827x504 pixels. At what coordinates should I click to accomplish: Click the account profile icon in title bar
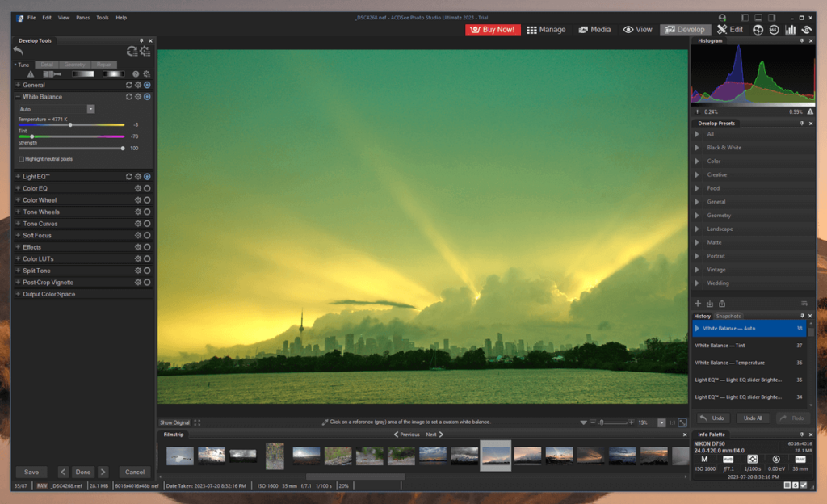click(722, 18)
